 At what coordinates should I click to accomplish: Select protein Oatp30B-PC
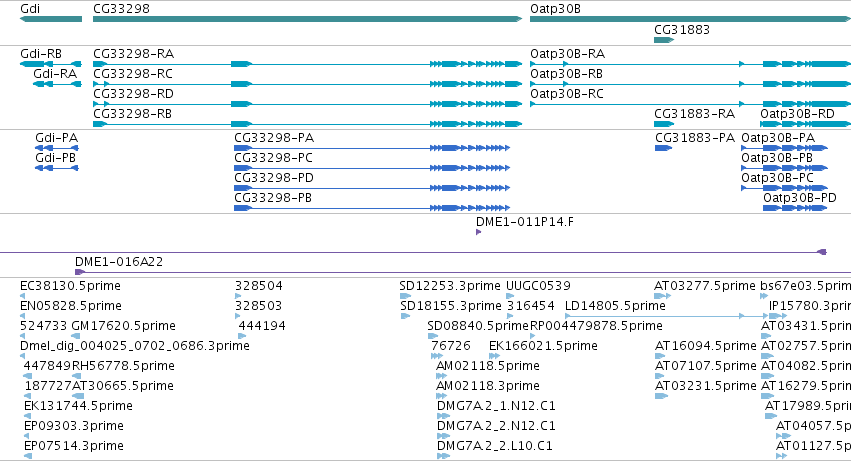(777, 178)
